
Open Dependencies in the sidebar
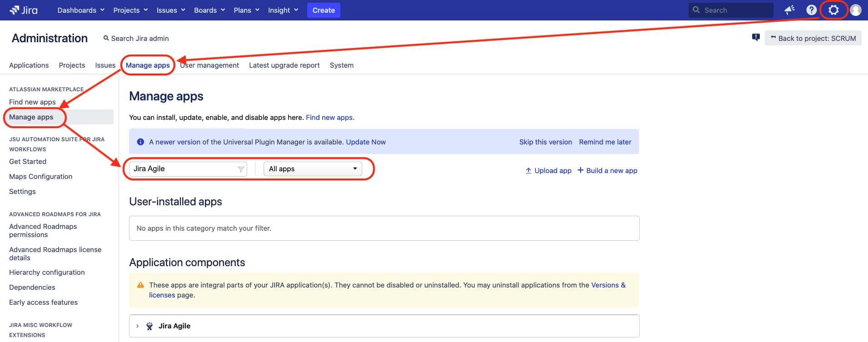point(32,287)
